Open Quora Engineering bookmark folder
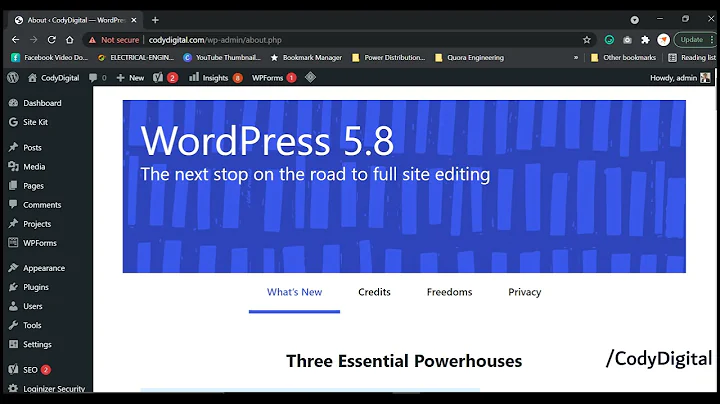720x404 pixels. click(x=469, y=57)
